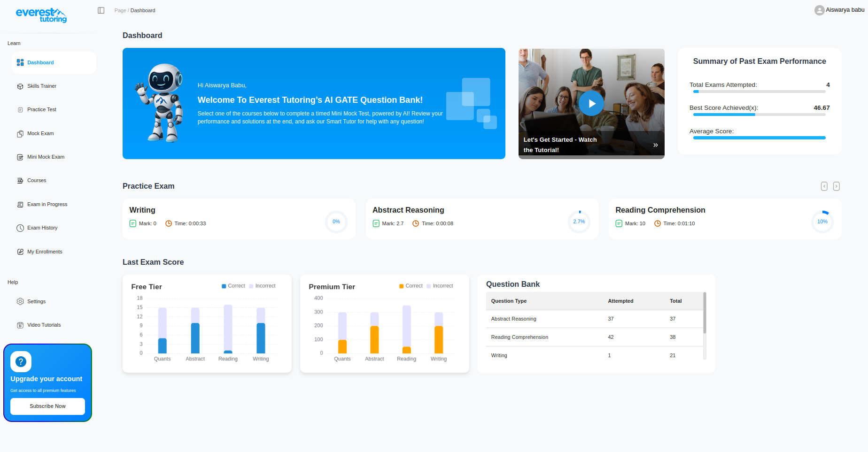Open the Courses section
This screenshot has width=868, height=452.
(37, 181)
